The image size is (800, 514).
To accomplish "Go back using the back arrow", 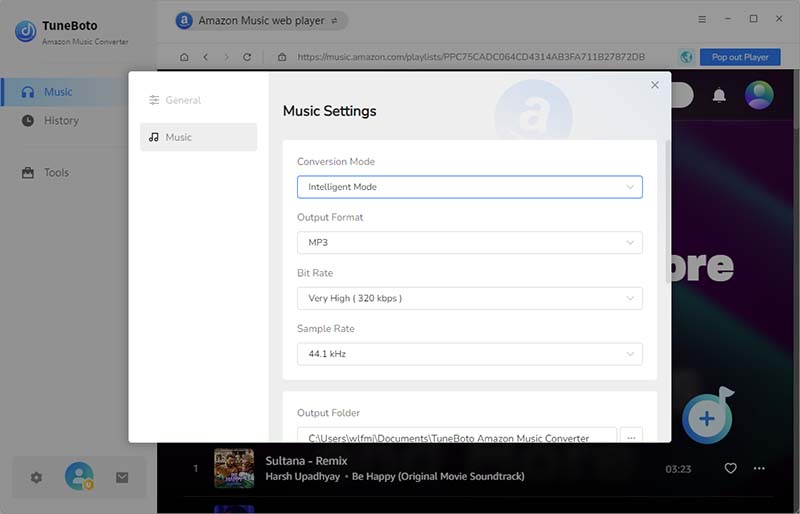I will (205, 57).
